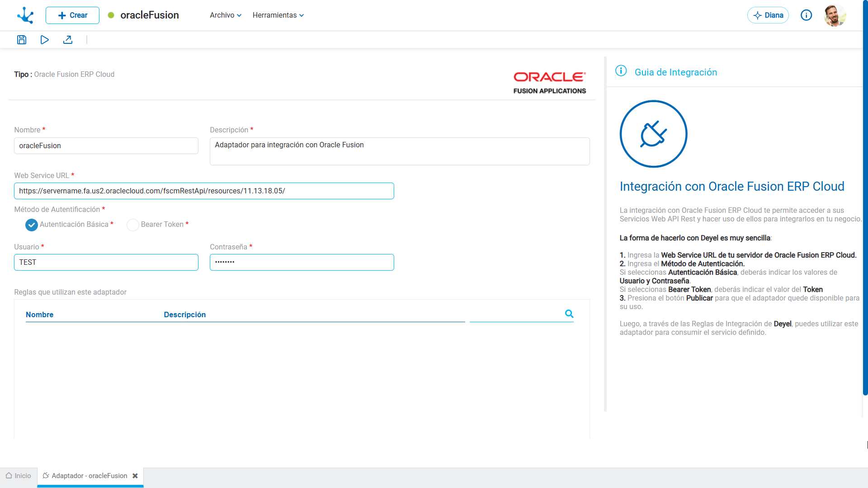This screenshot has height=488, width=868.
Task: Click the Deyel logo icon
Action: click(x=25, y=15)
